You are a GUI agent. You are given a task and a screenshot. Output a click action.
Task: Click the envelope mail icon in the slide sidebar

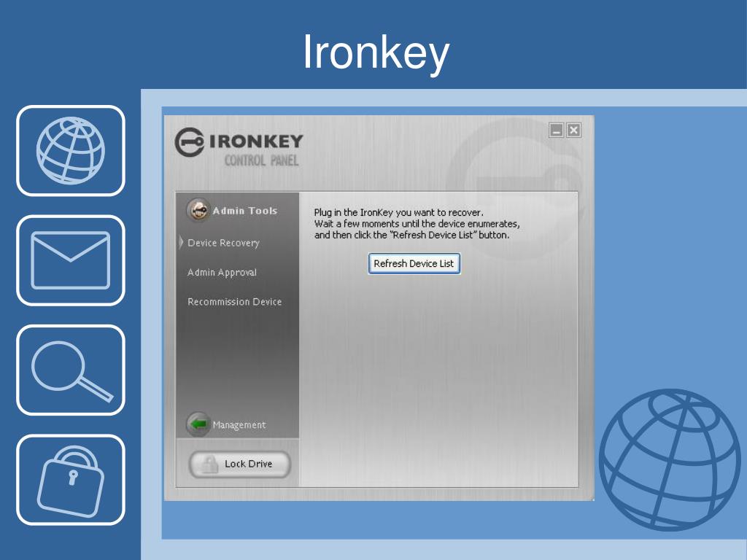[71, 260]
